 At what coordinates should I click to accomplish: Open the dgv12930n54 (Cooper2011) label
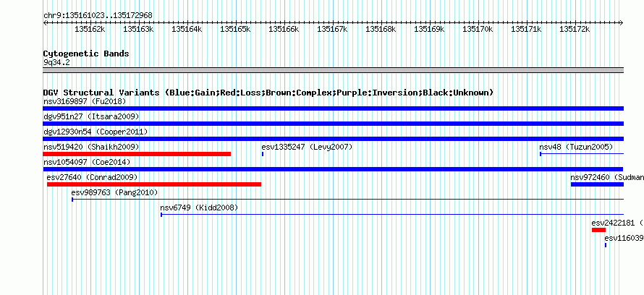tap(96, 132)
